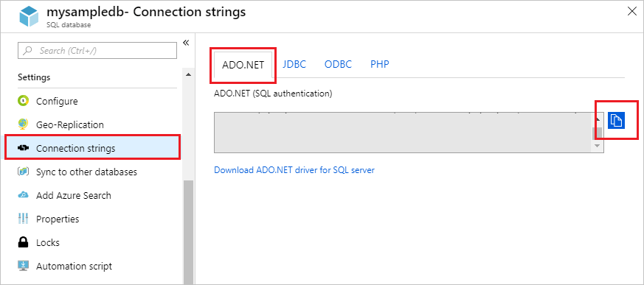The image size is (644, 285).
Task: Click the connection string scrollbar down arrow
Action: 598,146
